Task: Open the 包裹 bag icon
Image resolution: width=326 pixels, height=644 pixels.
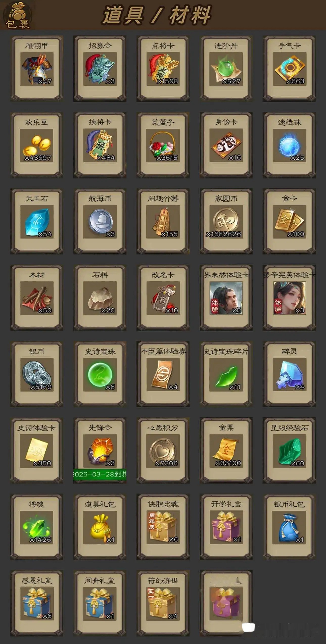Action: tap(17, 15)
